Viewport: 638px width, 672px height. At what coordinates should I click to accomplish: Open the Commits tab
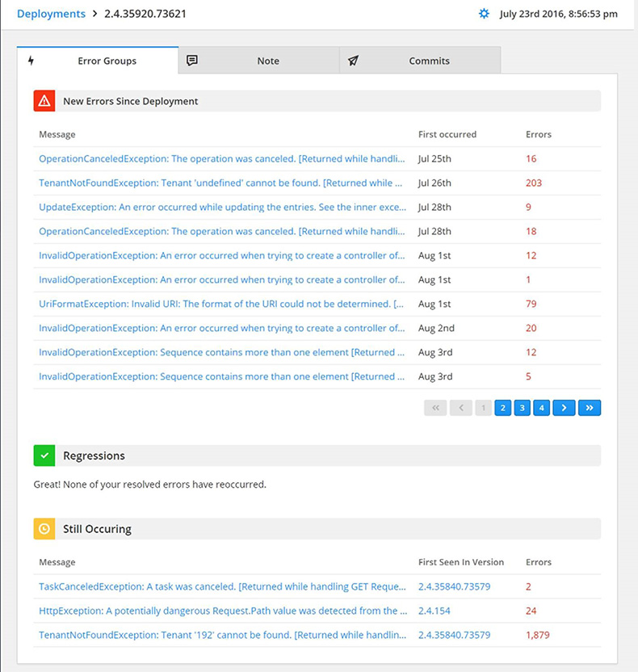coord(429,61)
